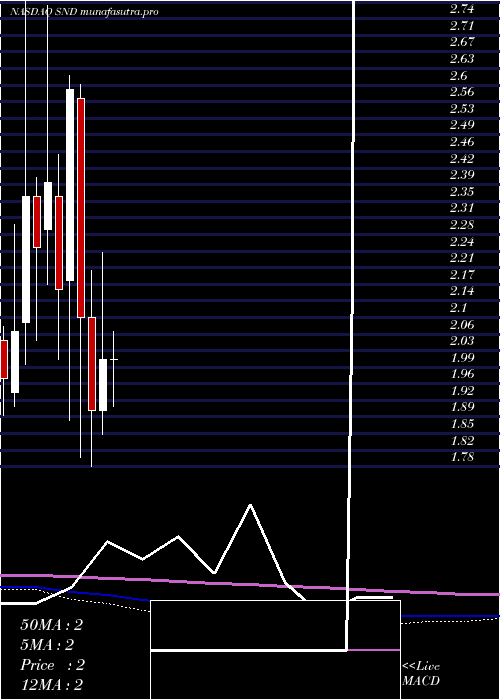Click the 2.67 price label
500x700 pixels.
tap(462, 42)
